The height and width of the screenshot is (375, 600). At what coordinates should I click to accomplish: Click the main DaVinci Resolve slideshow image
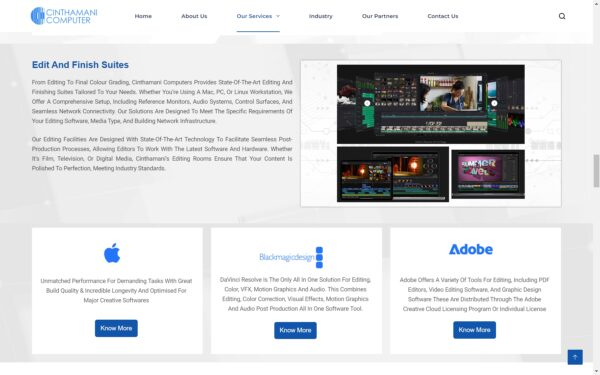pos(430,104)
